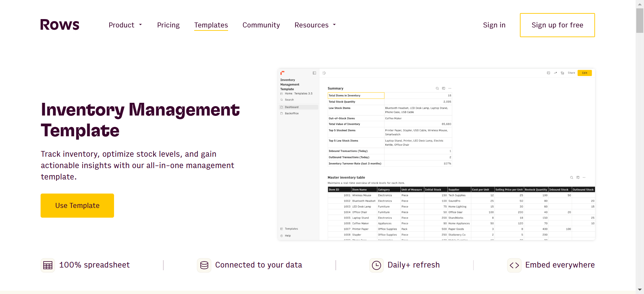Click the Item Name column header
Screen dimensions: 644x294
[364, 190]
